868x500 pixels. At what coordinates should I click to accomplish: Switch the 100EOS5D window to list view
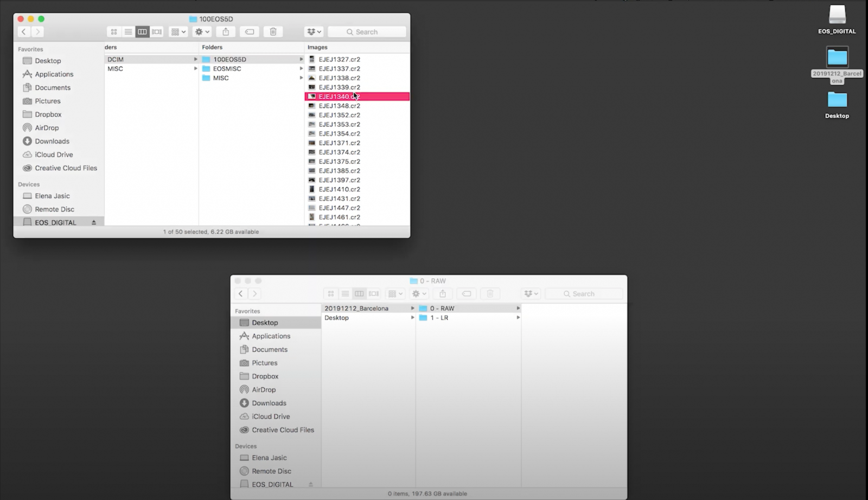click(x=128, y=32)
